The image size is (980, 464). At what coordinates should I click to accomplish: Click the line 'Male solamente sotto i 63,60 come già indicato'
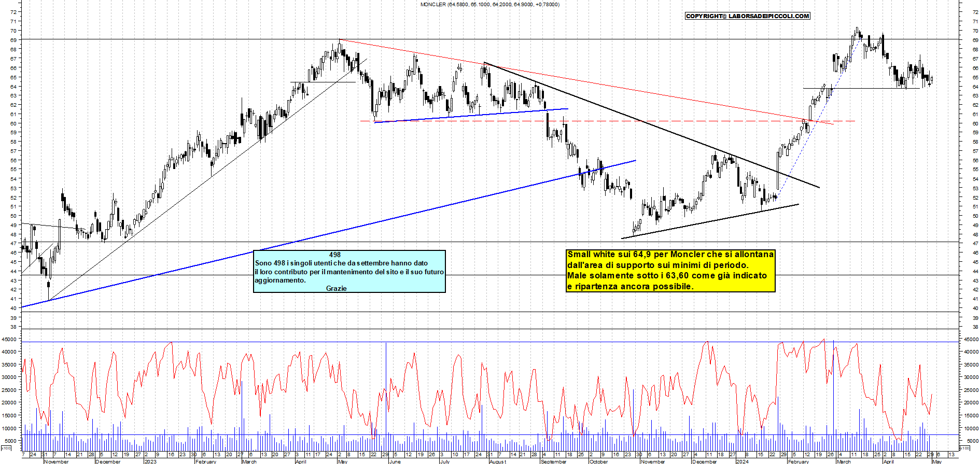[667, 275]
